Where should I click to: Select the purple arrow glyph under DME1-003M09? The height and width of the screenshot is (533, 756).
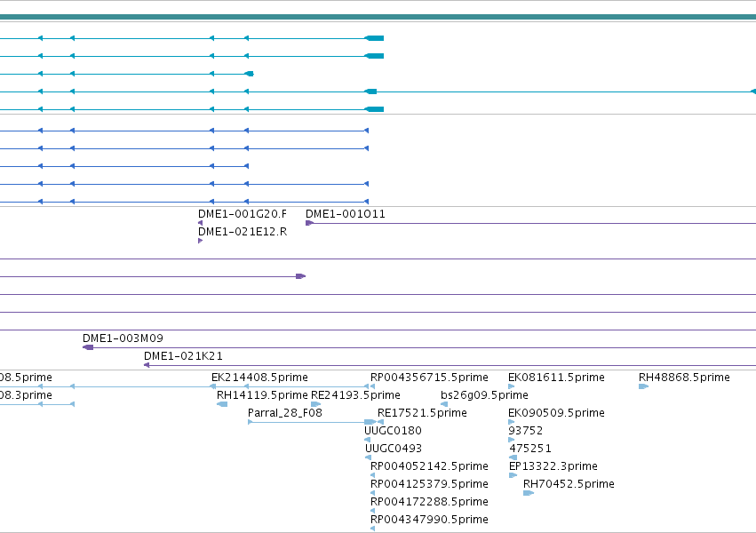(88, 347)
